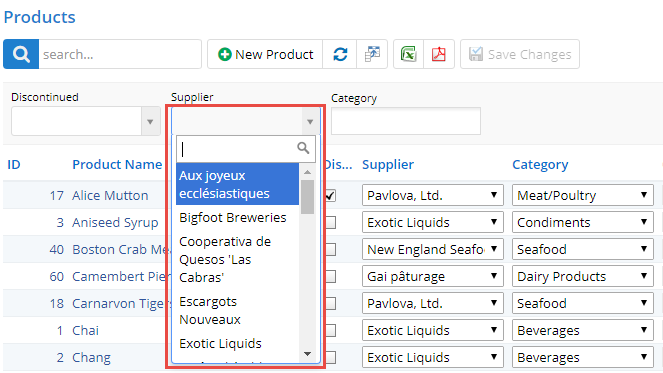Click dropdown list scroll up arrow
The height and width of the screenshot is (373, 663).
(307, 172)
